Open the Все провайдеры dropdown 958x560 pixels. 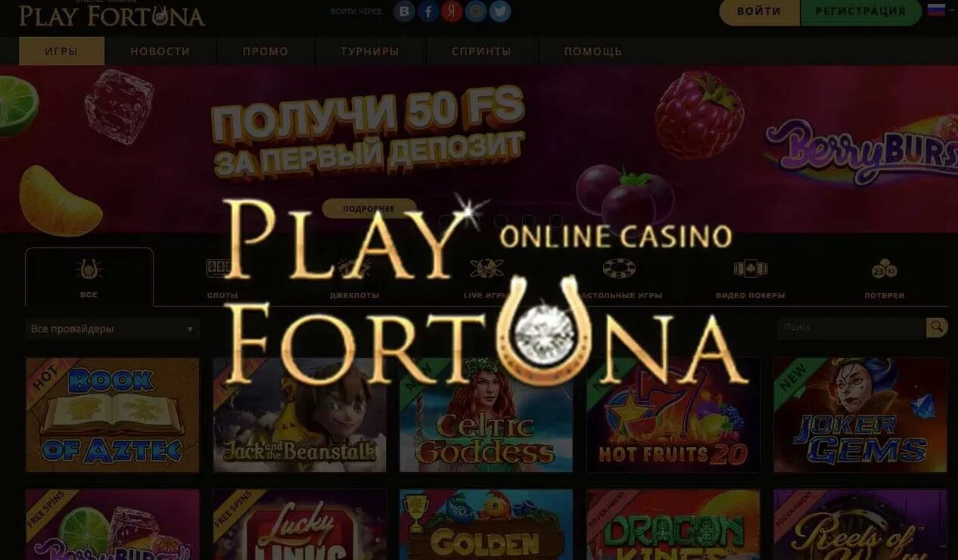(113, 329)
